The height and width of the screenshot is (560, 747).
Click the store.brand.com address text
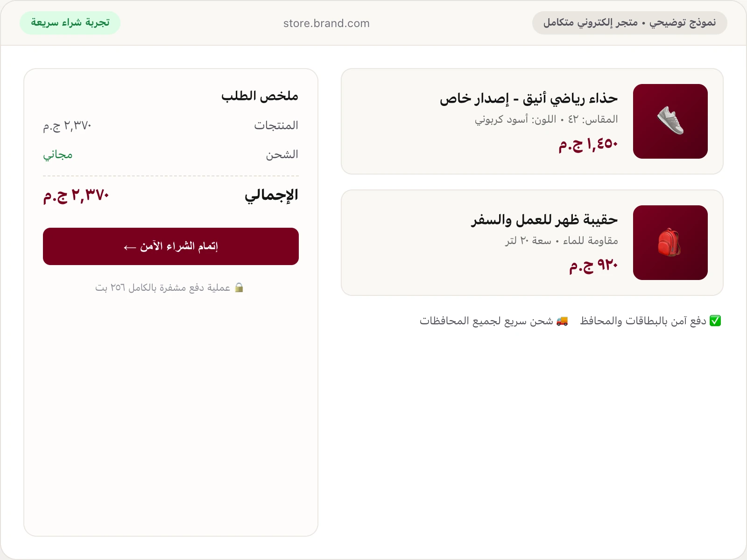(x=326, y=23)
